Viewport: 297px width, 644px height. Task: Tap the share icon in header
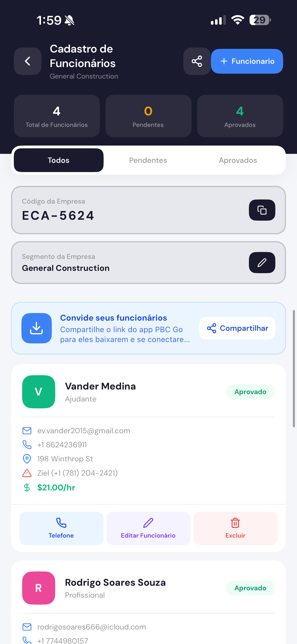[x=197, y=61]
